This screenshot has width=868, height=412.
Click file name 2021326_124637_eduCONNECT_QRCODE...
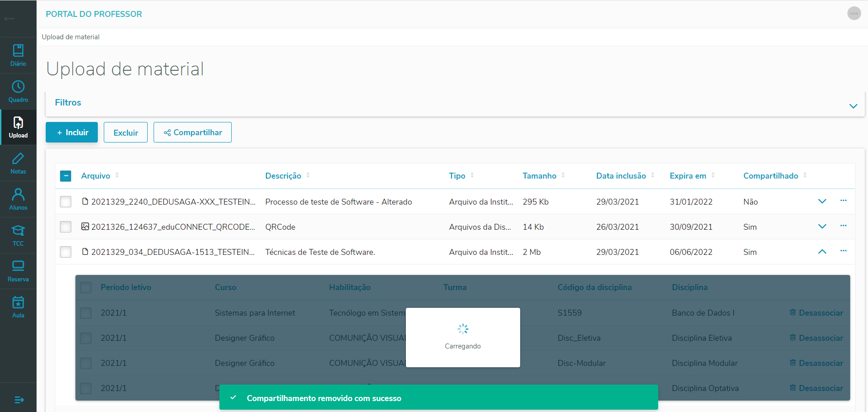173,227
